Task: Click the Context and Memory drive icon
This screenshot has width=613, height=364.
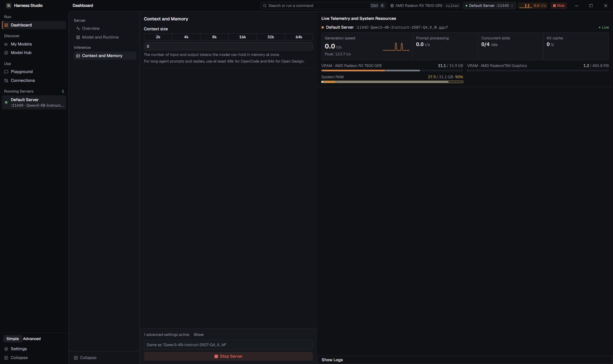Action: coord(78,56)
